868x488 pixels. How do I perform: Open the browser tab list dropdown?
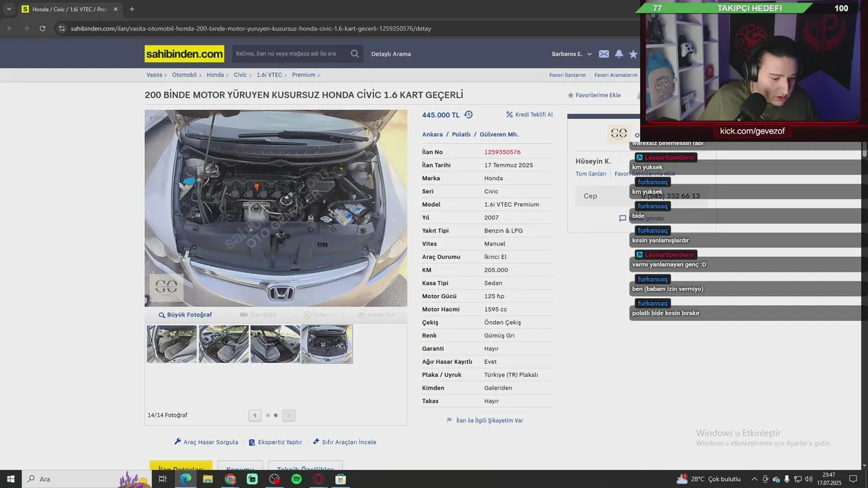9,9
